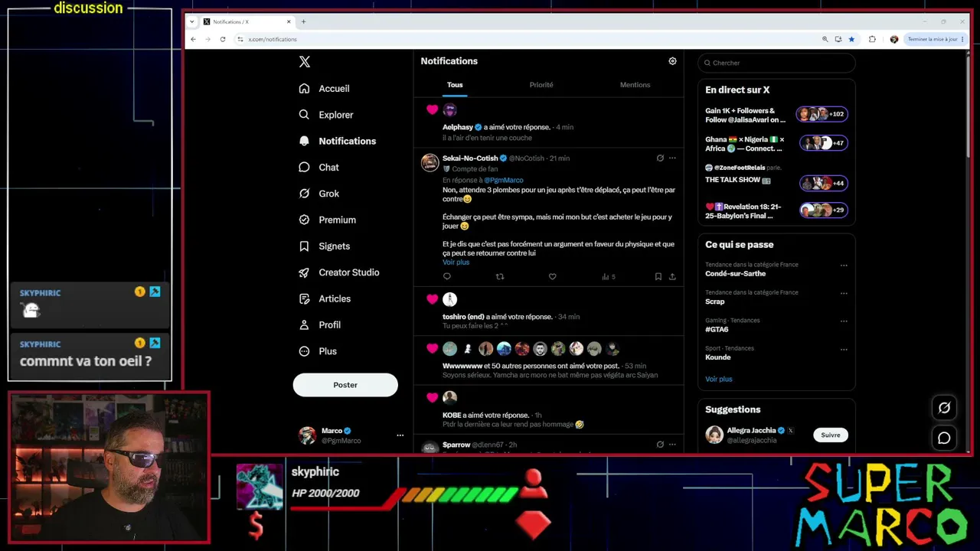Open more options on Sekai-No-Cotish post
This screenshot has width=980, height=551.
click(x=672, y=158)
